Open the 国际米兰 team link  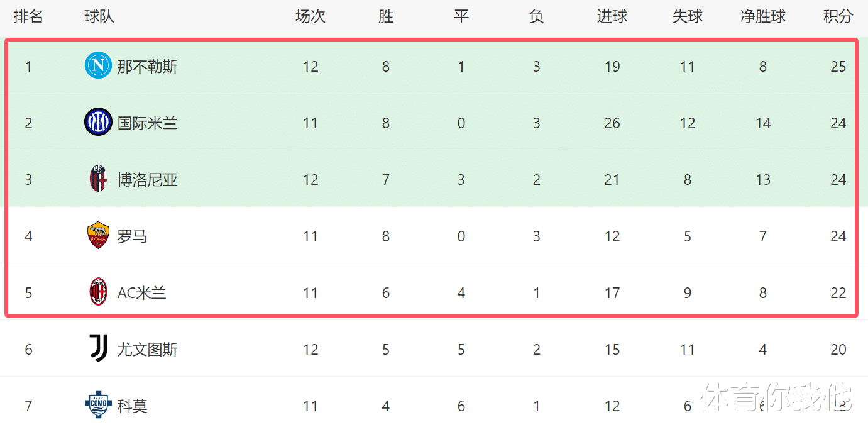click(x=147, y=123)
